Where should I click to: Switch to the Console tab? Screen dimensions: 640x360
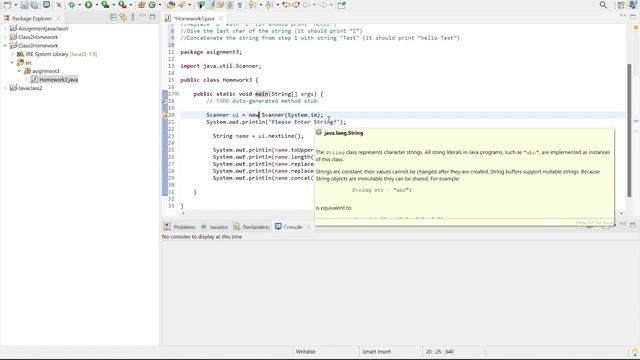[x=289, y=227]
